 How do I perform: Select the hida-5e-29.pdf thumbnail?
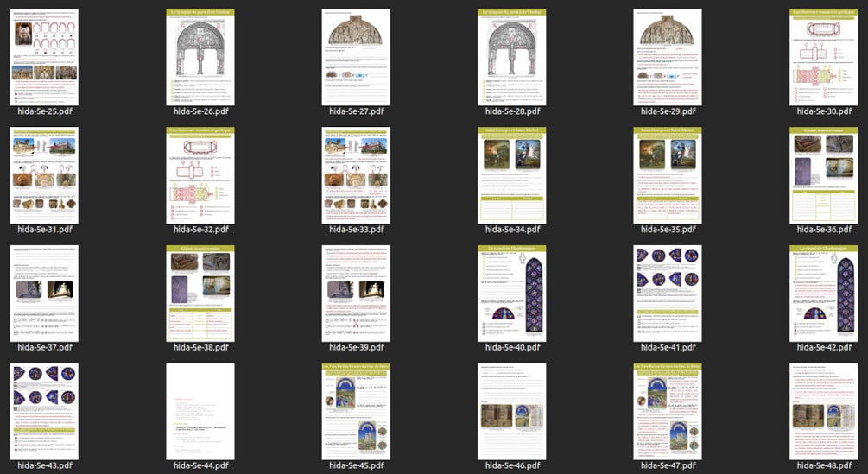[668, 57]
